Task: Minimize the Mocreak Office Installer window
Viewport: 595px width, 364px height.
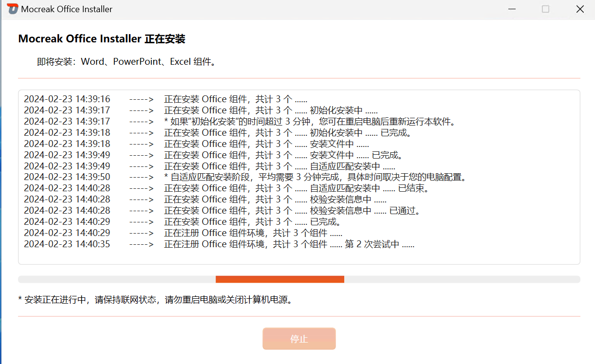Action: click(x=512, y=9)
